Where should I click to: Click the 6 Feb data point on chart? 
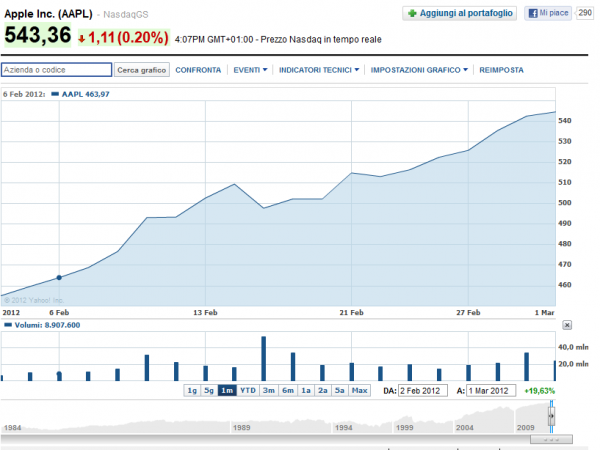(x=59, y=277)
